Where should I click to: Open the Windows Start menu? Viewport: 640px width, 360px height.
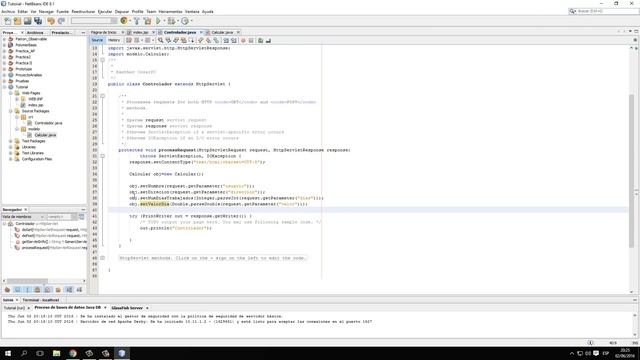[8, 353]
